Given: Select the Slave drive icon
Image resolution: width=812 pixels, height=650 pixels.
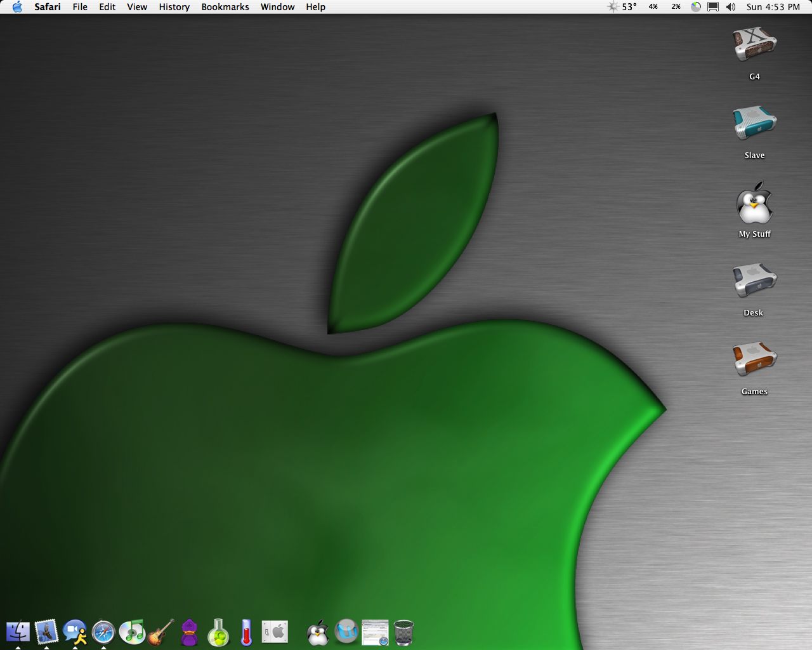Looking at the screenshot, I should pos(754,124).
